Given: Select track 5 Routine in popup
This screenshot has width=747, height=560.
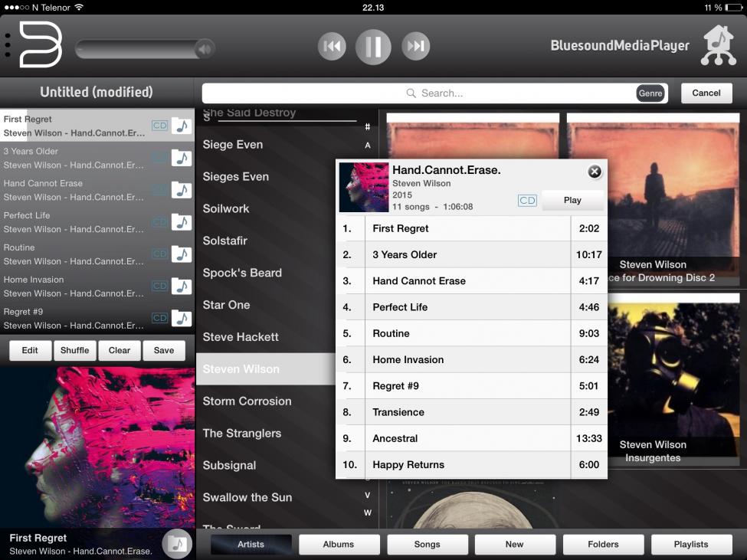Looking at the screenshot, I should tap(472, 333).
